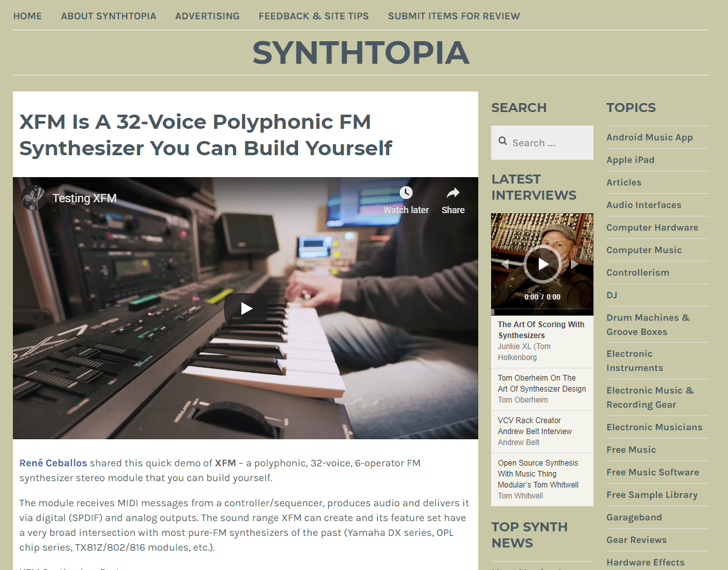Play the Latest Interviews video

pyautogui.click(x=542, y=264)
